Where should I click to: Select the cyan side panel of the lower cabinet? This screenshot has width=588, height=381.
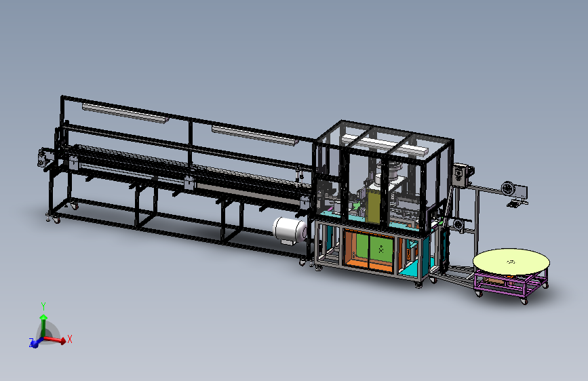426,256
